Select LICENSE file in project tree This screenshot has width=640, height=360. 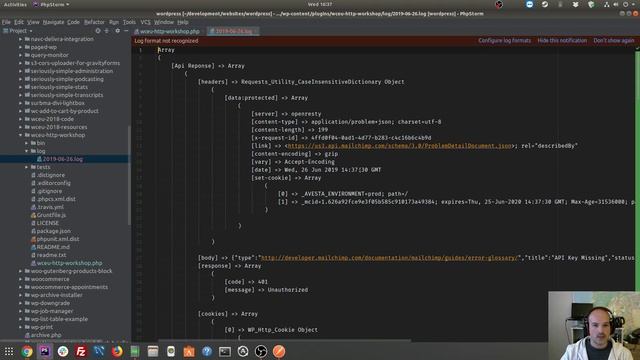pos(48,223)
